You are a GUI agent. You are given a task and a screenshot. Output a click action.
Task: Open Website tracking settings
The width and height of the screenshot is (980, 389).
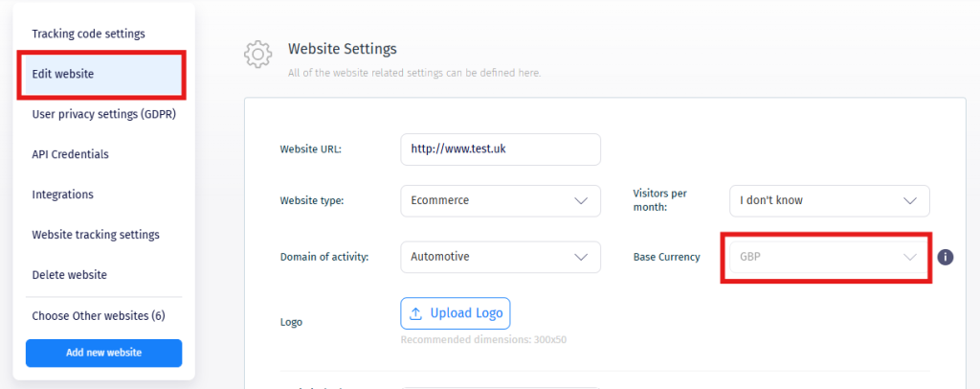click(96, 235)
